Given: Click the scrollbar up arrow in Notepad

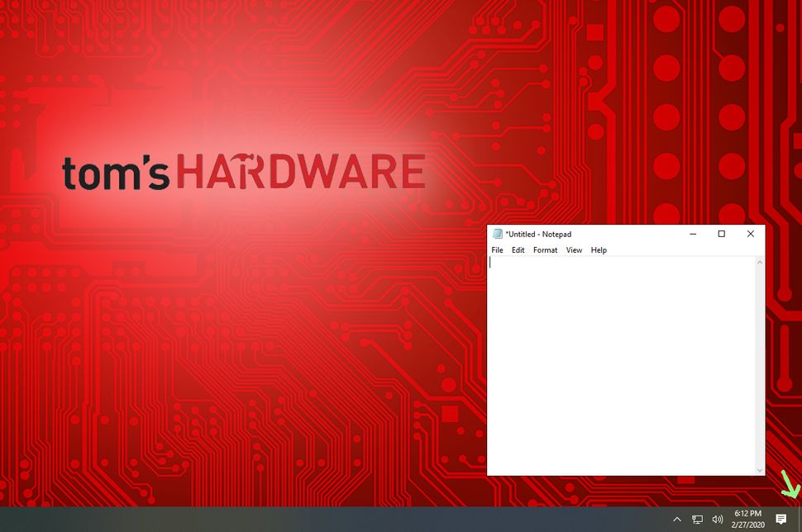Looking at the screenshot, I should click(x=760, y=260).
